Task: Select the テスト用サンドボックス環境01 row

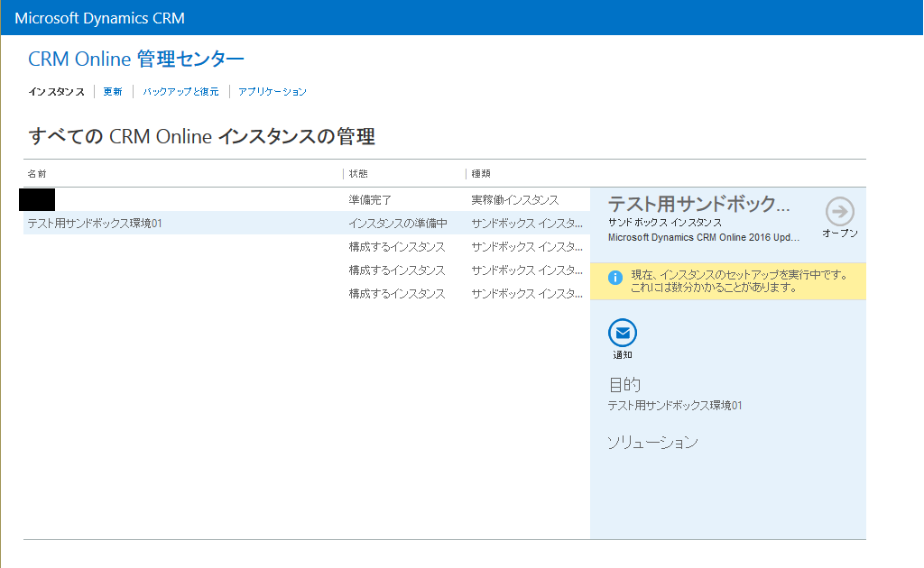Action: [x=307, y=223]
